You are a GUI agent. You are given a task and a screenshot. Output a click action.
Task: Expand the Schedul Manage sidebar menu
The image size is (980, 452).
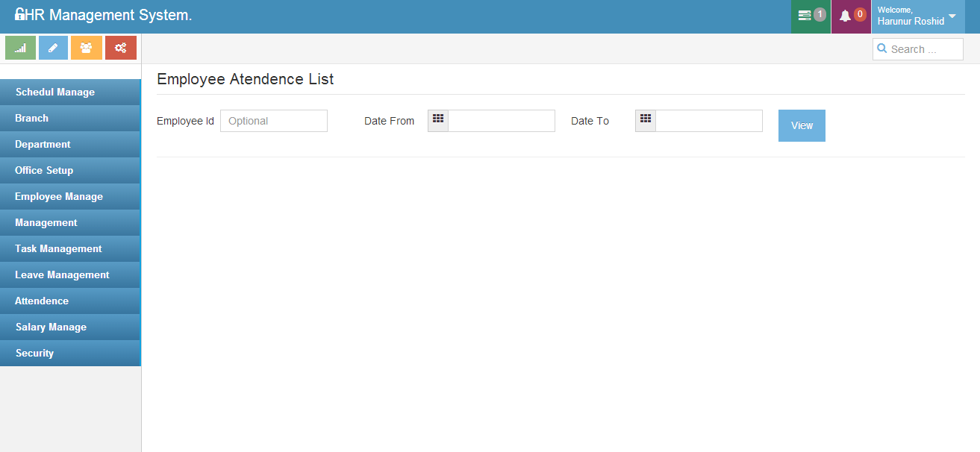pyautogui.click(x=69, y=92)
